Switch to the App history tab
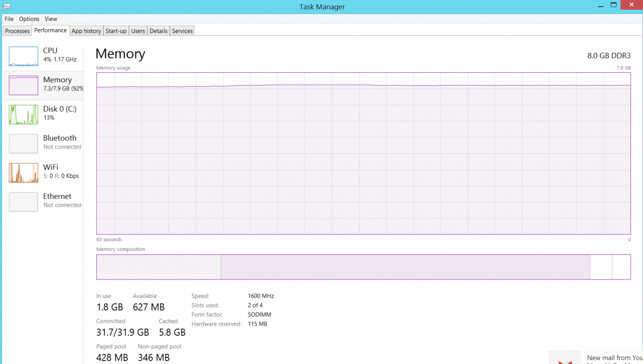Viewport: 643px width, 364px height. coord(86,31)
